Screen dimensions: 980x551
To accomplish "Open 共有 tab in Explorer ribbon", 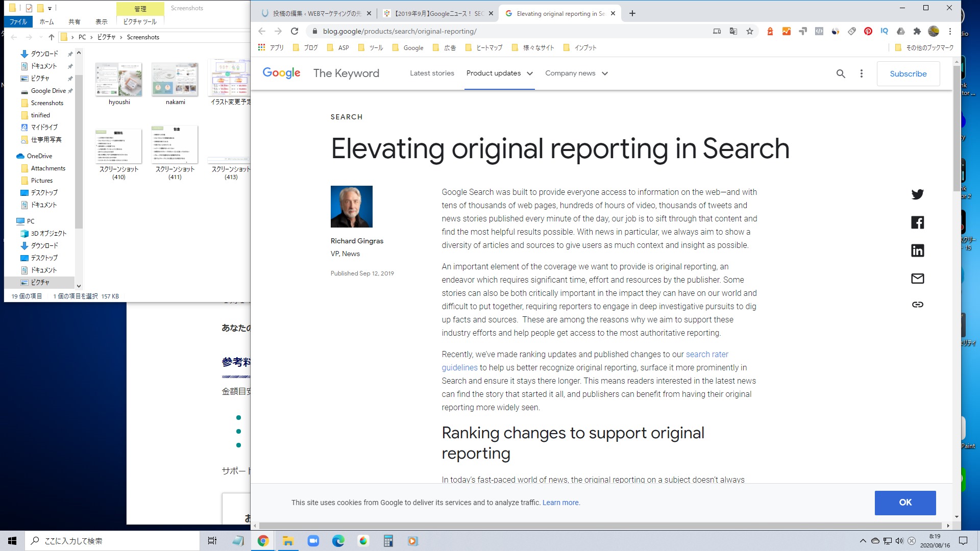I will tap(74, 21).
